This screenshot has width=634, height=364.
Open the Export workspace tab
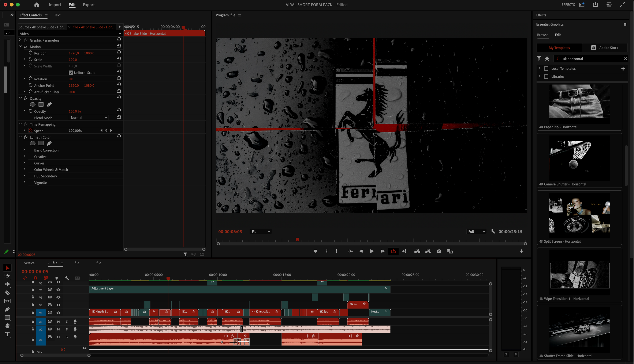[89, 5]
